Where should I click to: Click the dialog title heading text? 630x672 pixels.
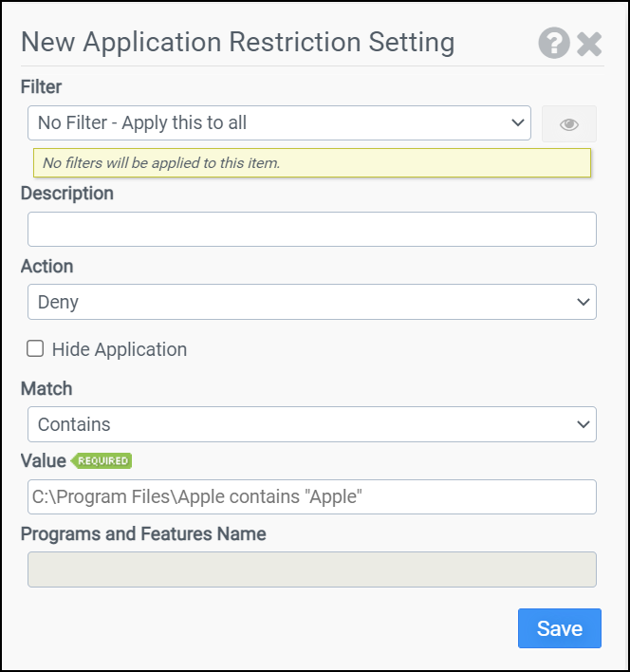click(x=237, y=43)
